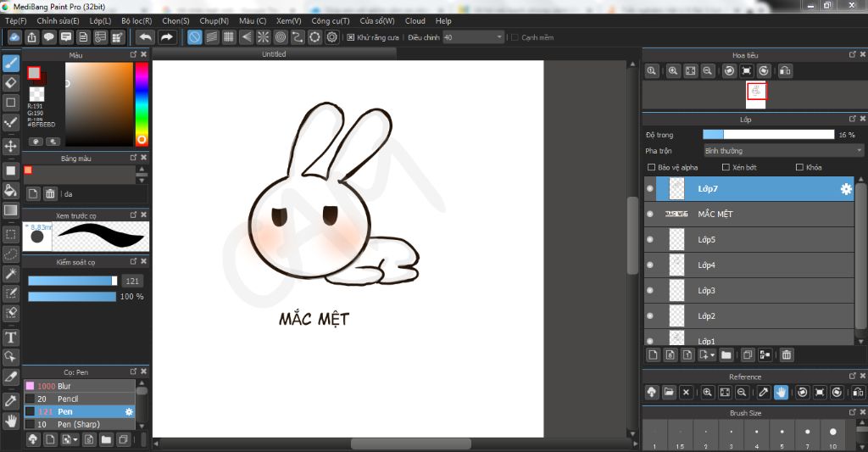The width and height of the screenshot is (868, 452).
Task: Hide the Lớp5 layer visibility
Action: coord(650,239)
